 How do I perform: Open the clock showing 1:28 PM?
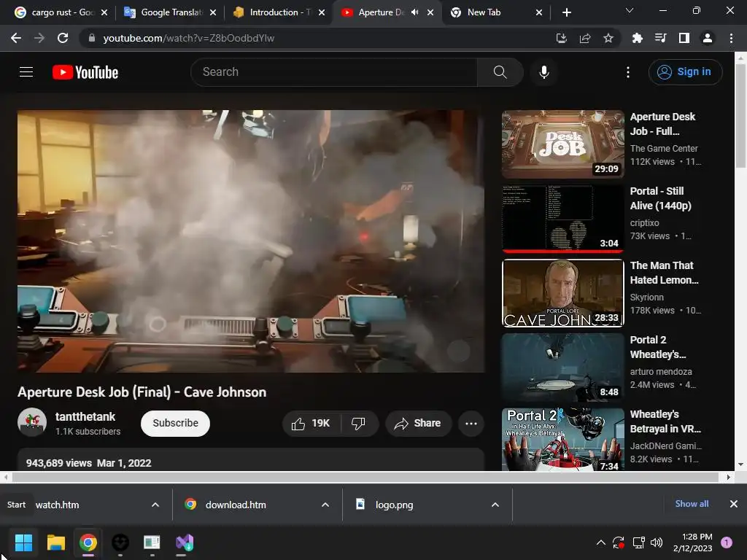pos(693,542)
